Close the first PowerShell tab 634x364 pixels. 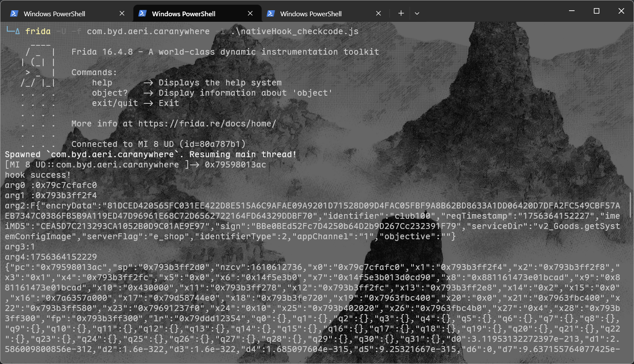tap(122, 13)
